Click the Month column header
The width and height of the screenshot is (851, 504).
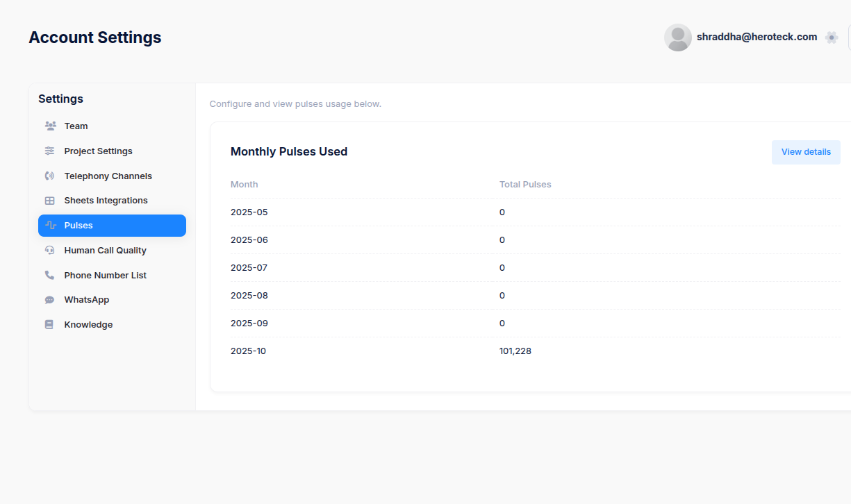(x=245, y=185)
